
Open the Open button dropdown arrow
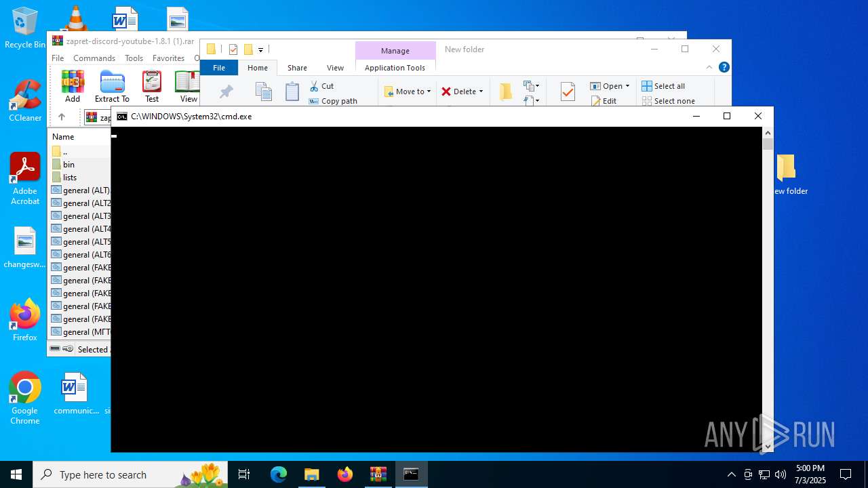[627, 86]
